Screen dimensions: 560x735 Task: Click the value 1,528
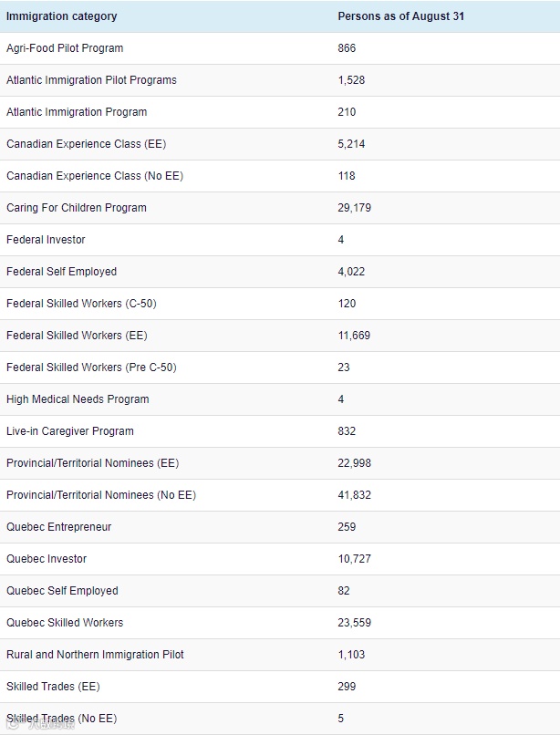click(351, 80)
